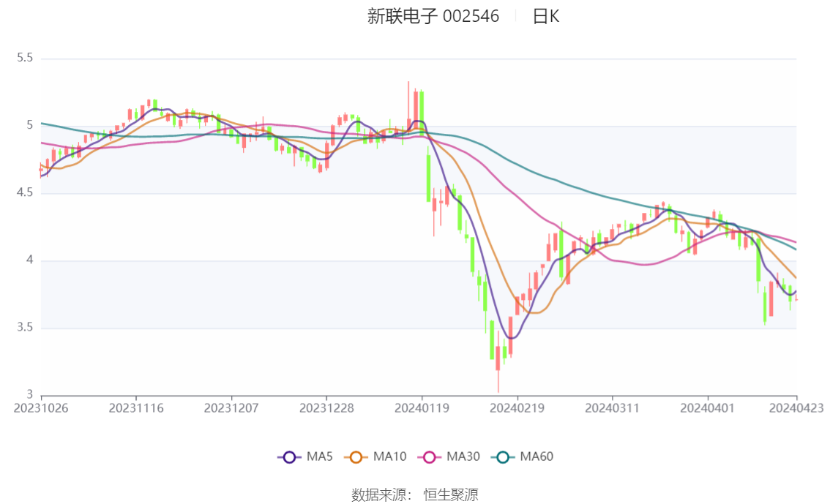The width and height of the screenshot is (830, 504).
Task: Select the 20231116 date axis marker
Action: [x=136, y=408]
